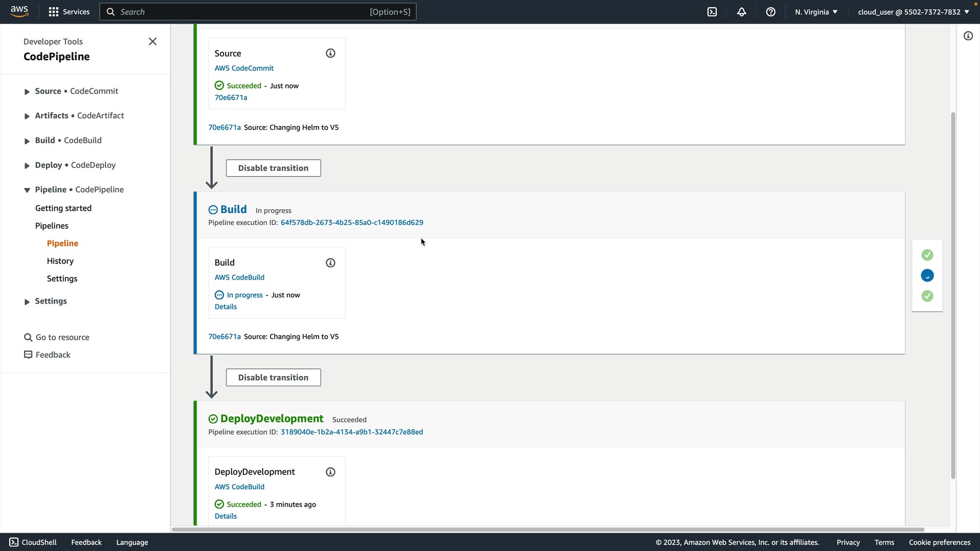Jump to in-progress stage blue indicator
Viewport: 980px width, 551px height.
(927, 275)
